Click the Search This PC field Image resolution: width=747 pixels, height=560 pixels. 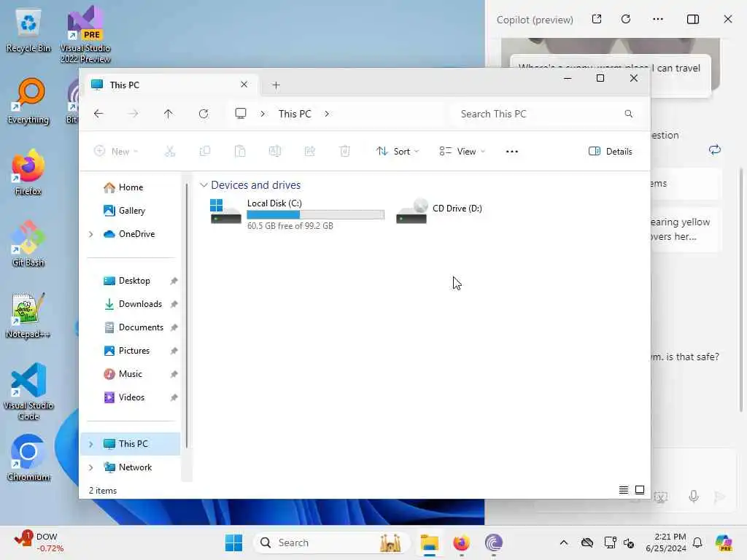click(x=545, y=114)
